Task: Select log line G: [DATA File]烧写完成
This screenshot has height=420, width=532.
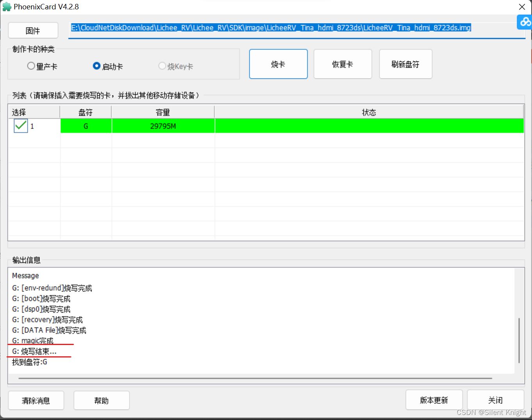Action: tap(49, 330)
